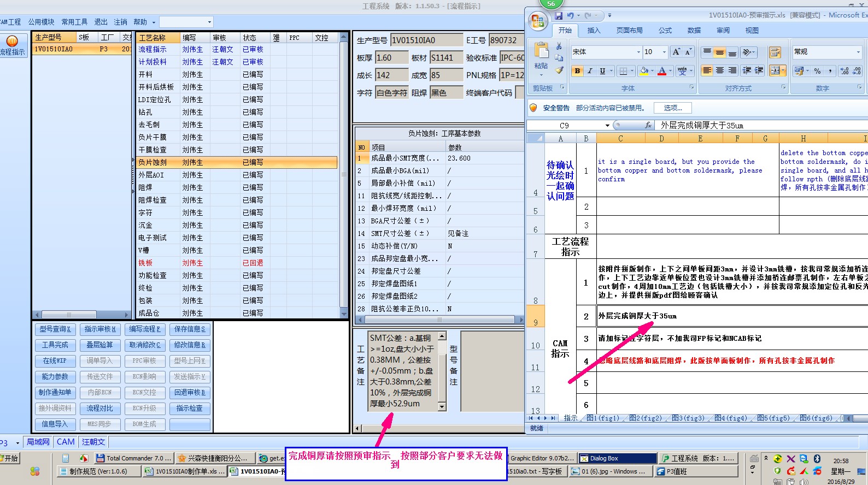
Task: Apply the yellow fill color bucket
Action: pos(644,70)
